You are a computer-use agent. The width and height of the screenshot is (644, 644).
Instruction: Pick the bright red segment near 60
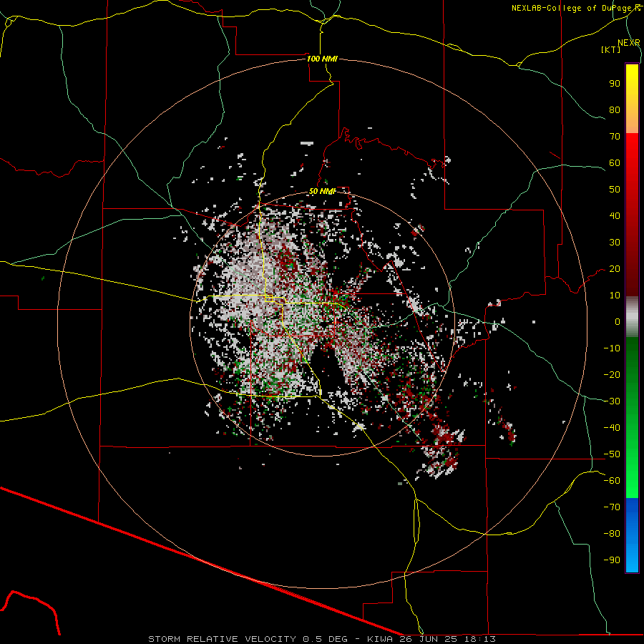click(x=632, y=150)
